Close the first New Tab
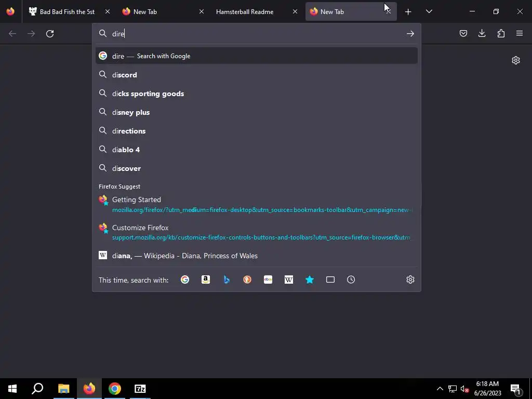532x399 pixels. [201, 11]
